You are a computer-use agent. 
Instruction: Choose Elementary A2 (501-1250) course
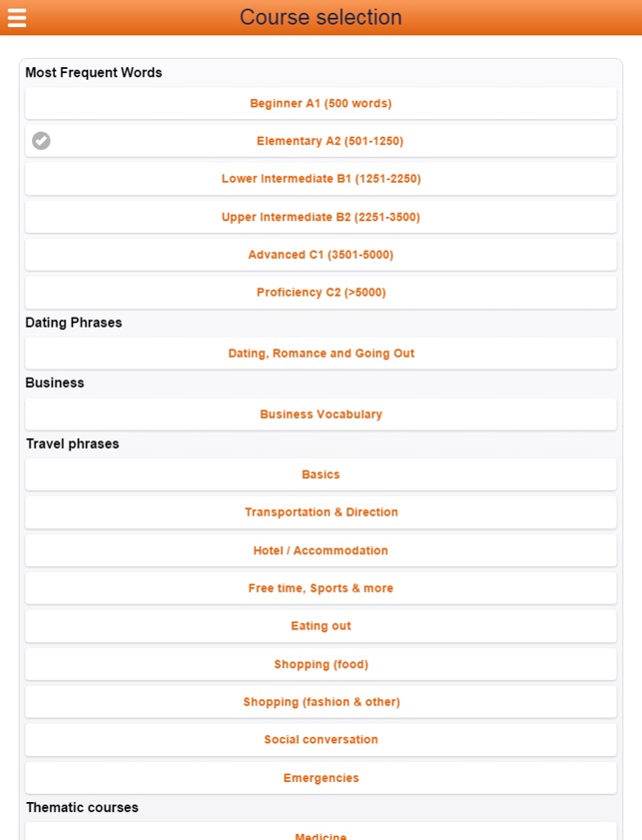point(329,141)
